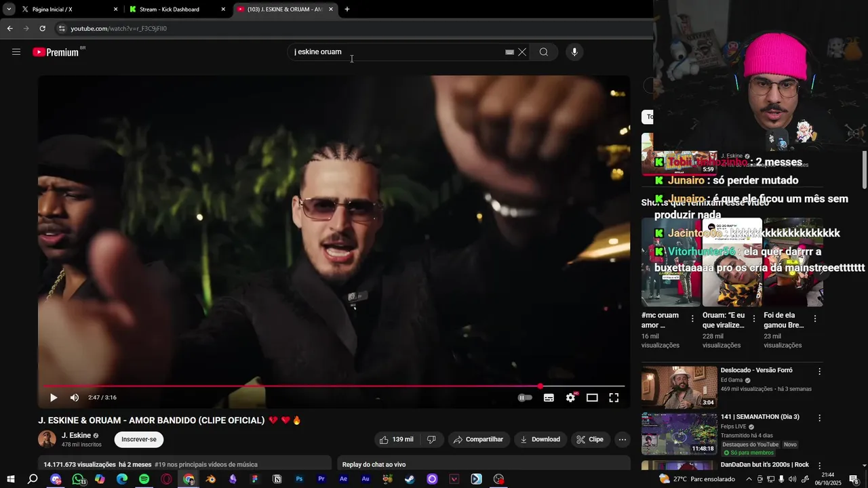Open the J. Eskine channel name link
Image resolution: width=868 pixels, height=488 pixels.
pos(76,435)
